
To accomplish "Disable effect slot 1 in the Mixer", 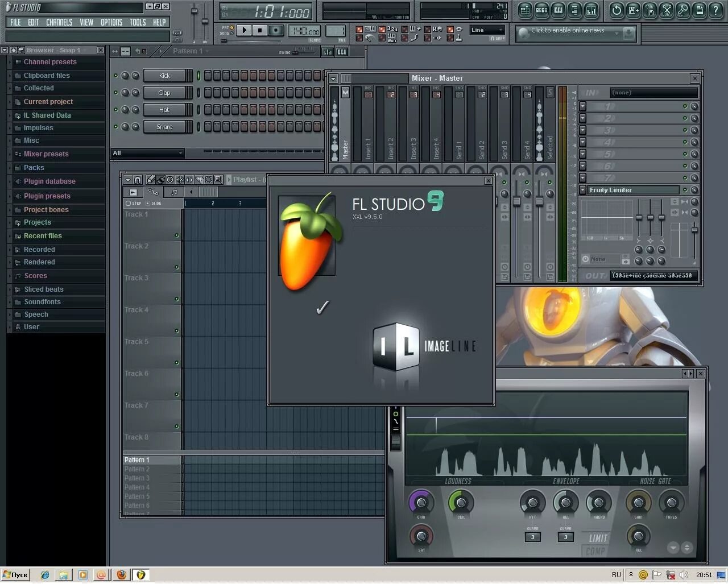I will [x=685, y=106].
